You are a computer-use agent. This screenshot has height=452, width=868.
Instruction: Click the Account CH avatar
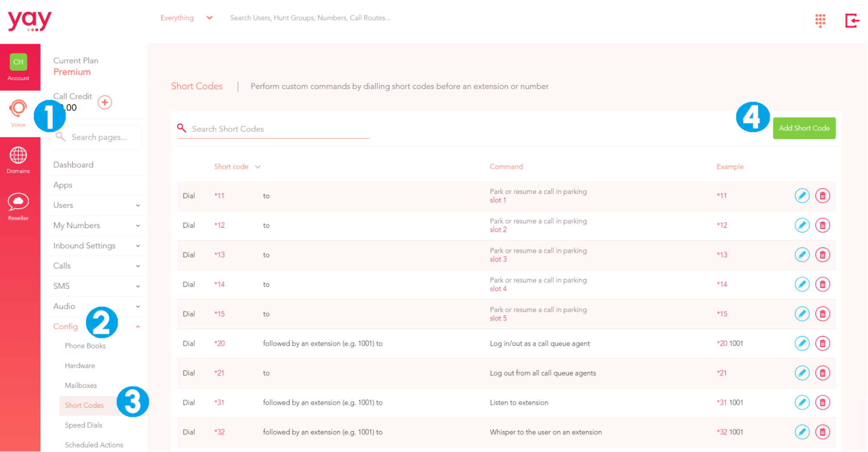pyautogui.click(x=18, y=62)
